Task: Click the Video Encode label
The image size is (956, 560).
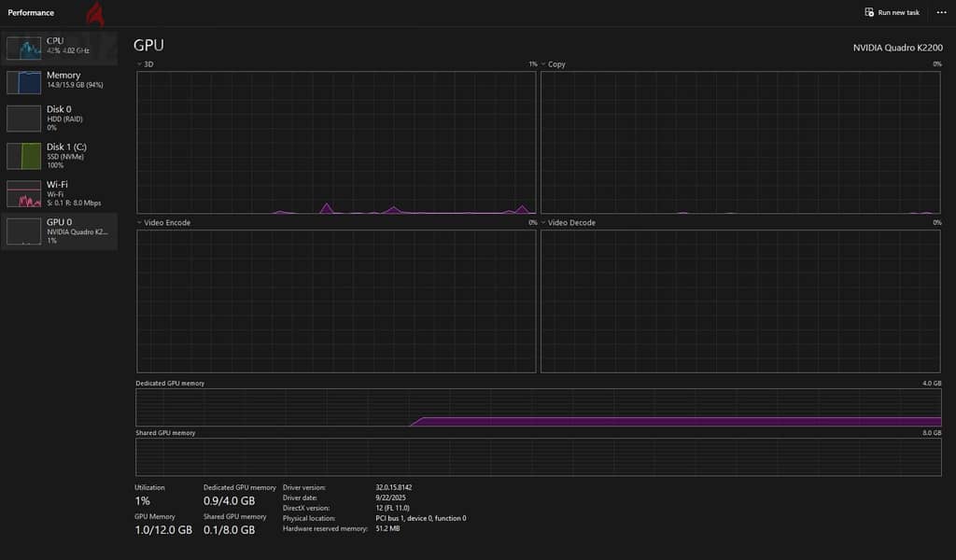Action: pos(167,222)
